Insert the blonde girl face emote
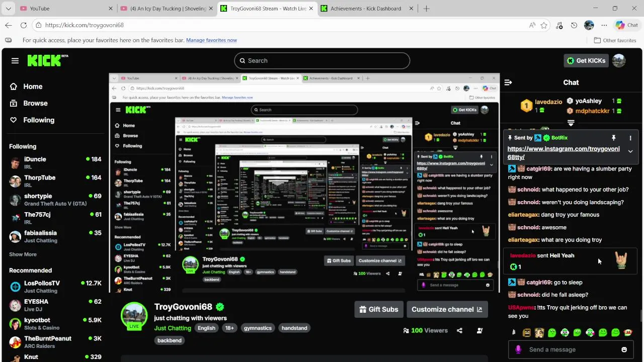 tap(539, 332)
